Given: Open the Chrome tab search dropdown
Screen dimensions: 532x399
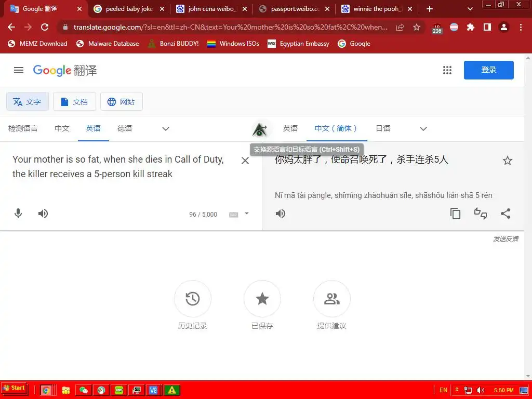Looking at the screenshot, I should [470, 9].
